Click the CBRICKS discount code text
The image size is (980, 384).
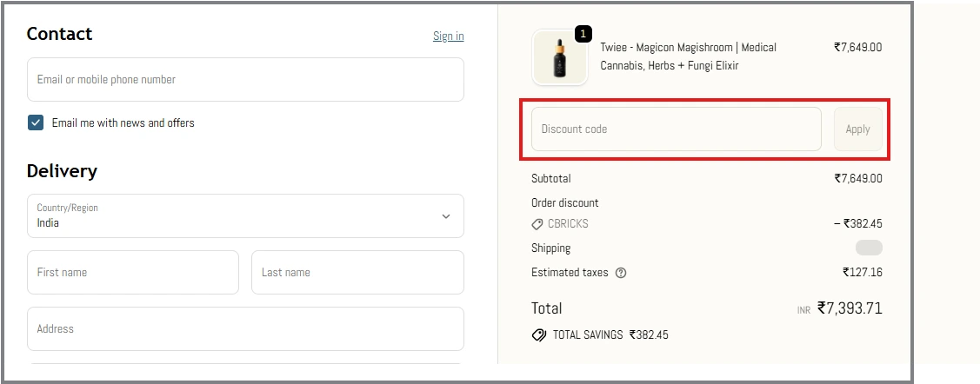coord(568,223)
